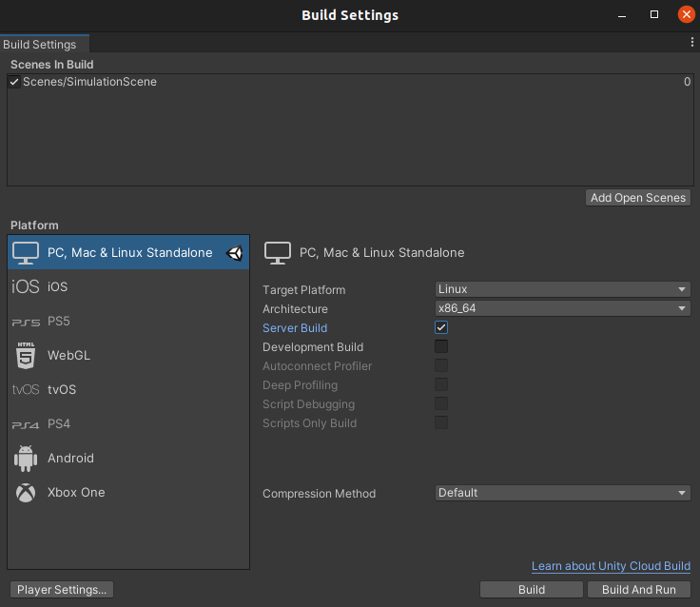
Task: Select the PS4 platform icon
Action: point(26,424)
